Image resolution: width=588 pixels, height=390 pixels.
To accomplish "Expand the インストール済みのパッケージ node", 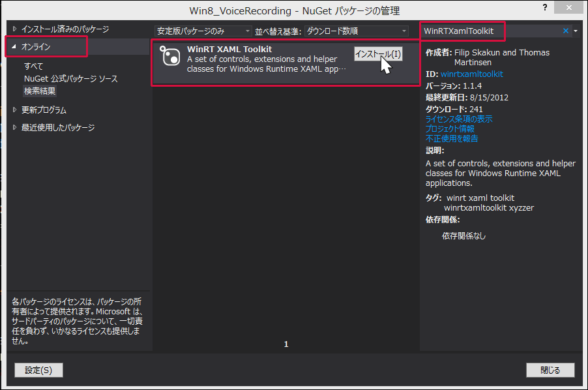I will 14,29.
